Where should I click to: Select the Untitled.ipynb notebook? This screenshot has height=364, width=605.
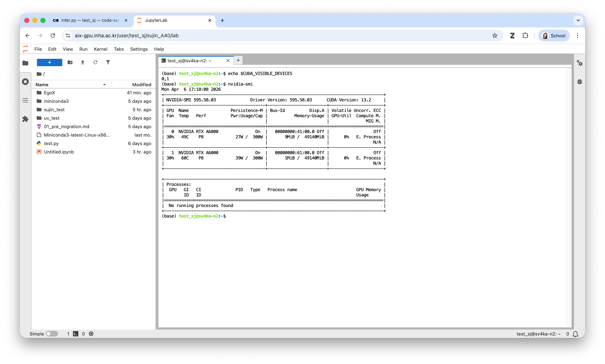[93, 152]
